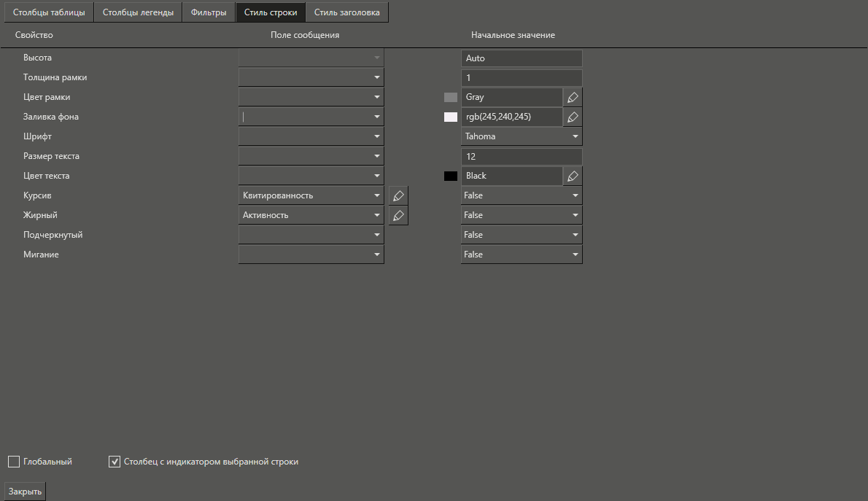Click the gray border color swatch
Screen dimensions: 868x501
(451, 97)
